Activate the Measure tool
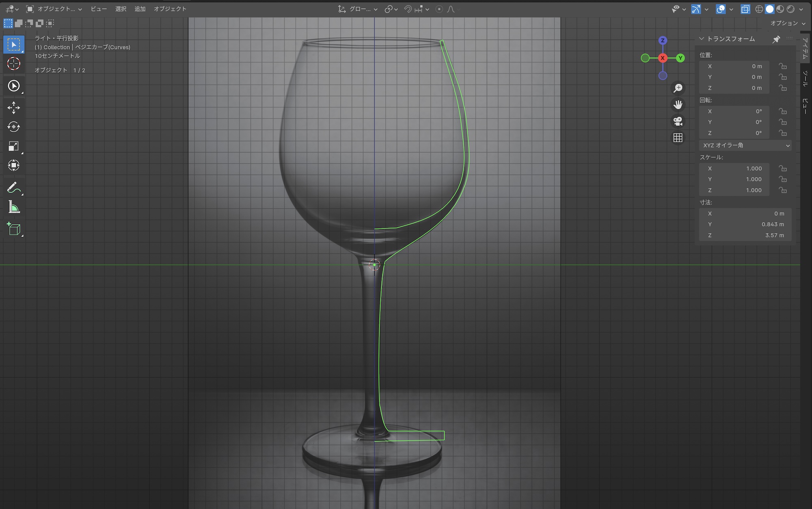 14,208
